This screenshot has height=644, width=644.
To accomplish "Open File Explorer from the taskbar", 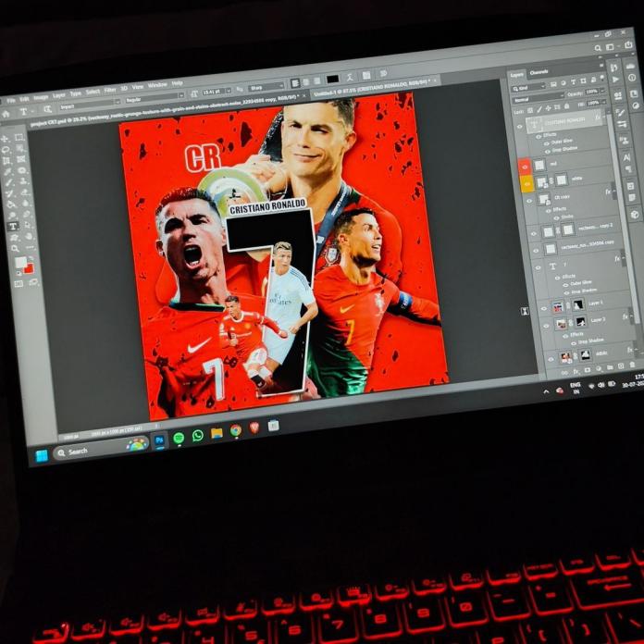I will point(217,433).
